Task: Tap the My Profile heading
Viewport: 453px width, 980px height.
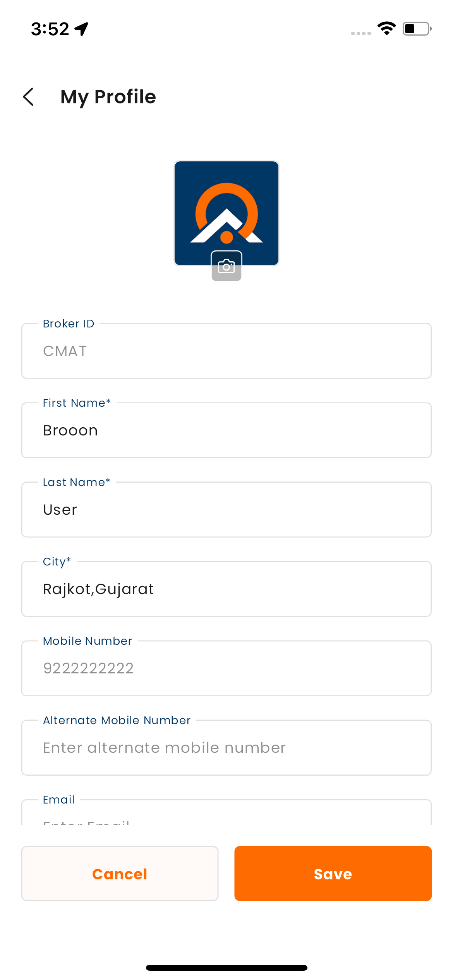Action: click(108, 97)
